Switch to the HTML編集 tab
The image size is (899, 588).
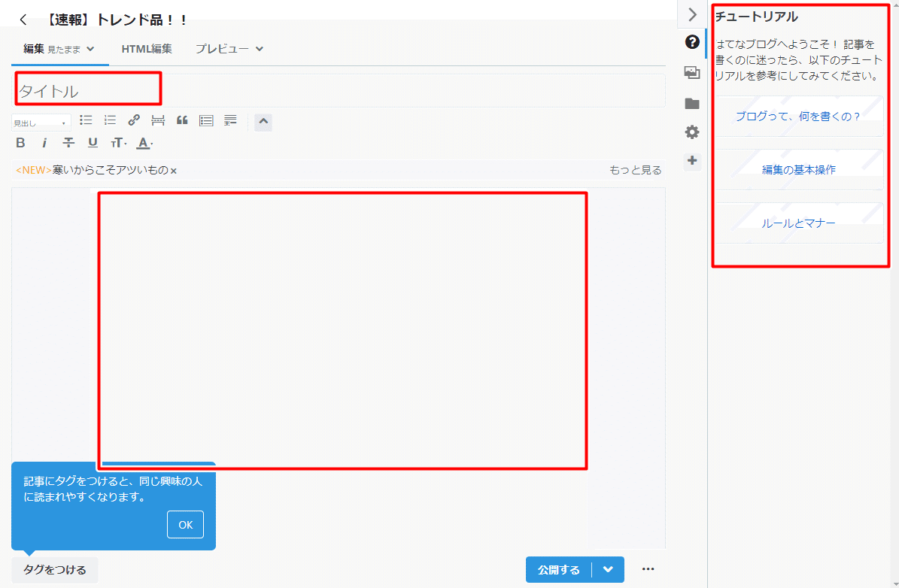[147, 50]
